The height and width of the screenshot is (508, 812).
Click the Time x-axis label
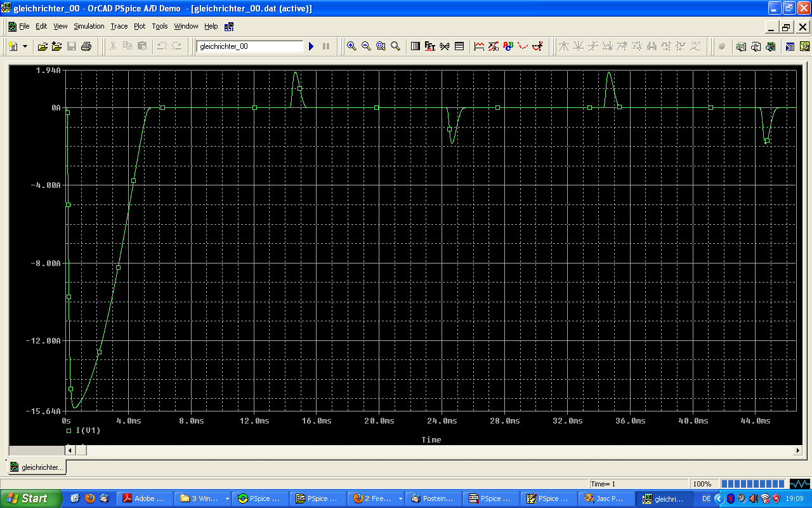[x=431, y=439]
